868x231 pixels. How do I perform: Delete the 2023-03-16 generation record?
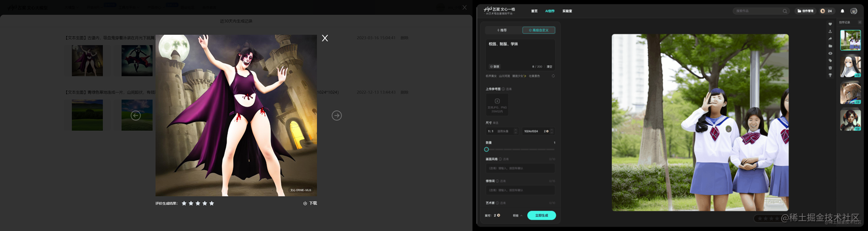[404, 38]
